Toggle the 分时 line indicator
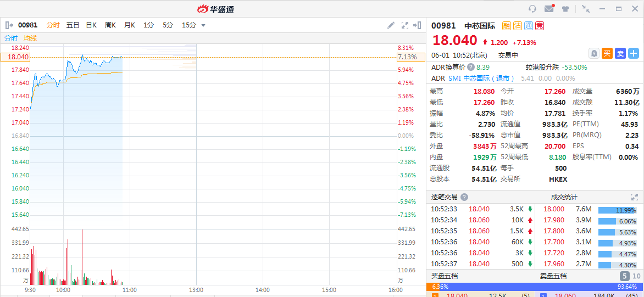 pyautogui.click(x=11, y=38)
